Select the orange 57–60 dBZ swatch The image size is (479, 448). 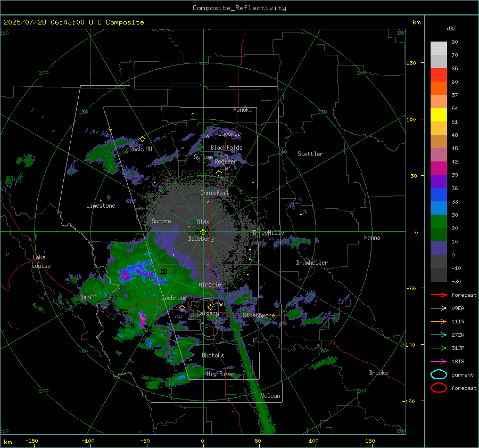[x=439, y=88]
